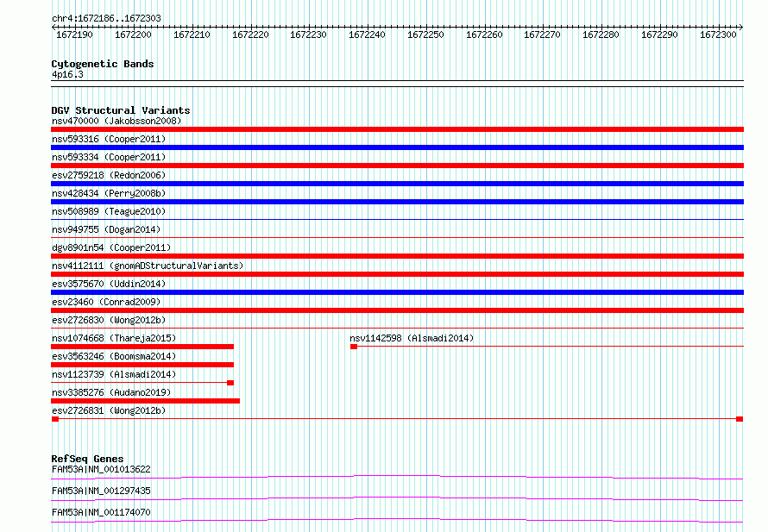
Task: Click the esv2759218 (Redon2006) variant label
Action: pyautogui.click(x=109, y=175)
